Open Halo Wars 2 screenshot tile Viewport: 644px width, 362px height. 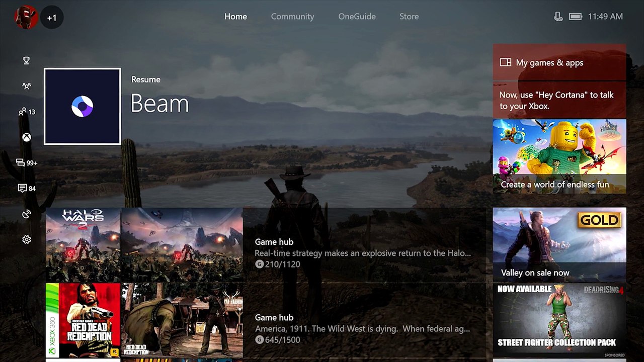point(182,244)
